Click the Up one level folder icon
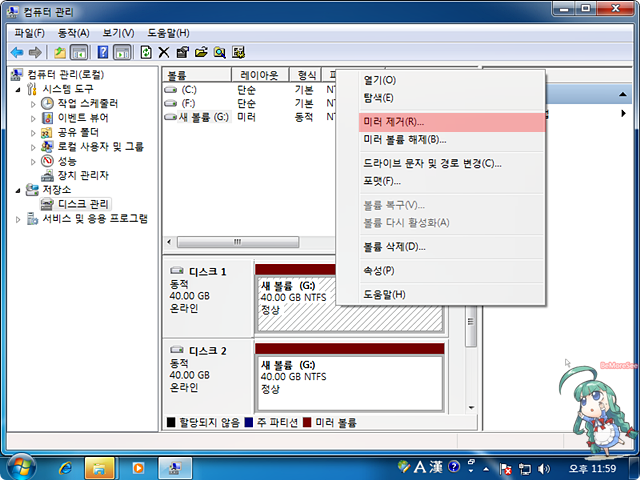This screenshot has width=640, height=480. 60,52
